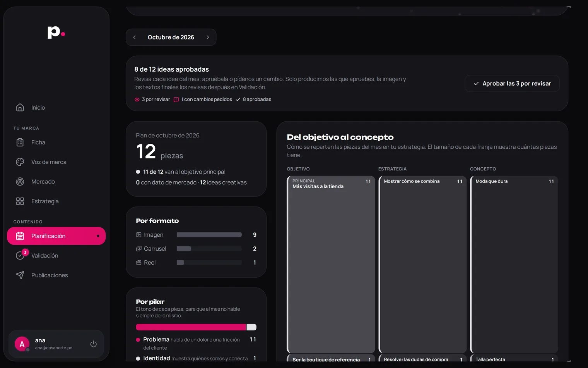
Task: Click the Publicaciones paper plane icon
Action: [x=20, y=275]
